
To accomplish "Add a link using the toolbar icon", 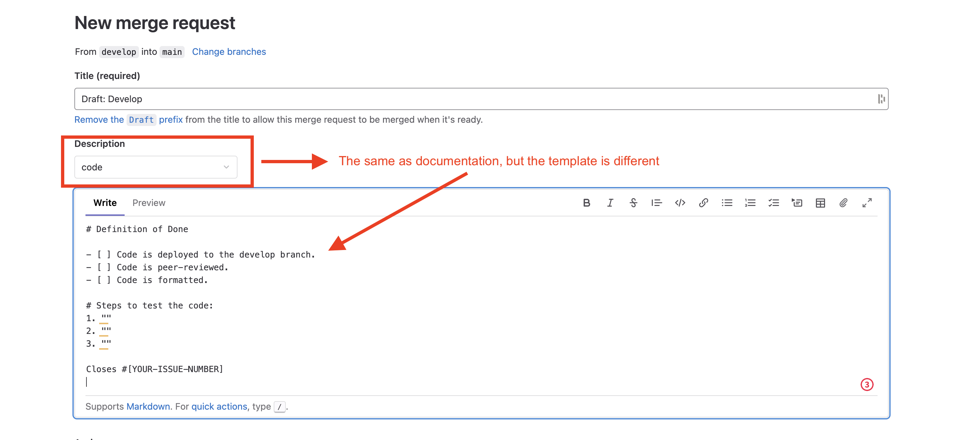I will tap(703, 203).
